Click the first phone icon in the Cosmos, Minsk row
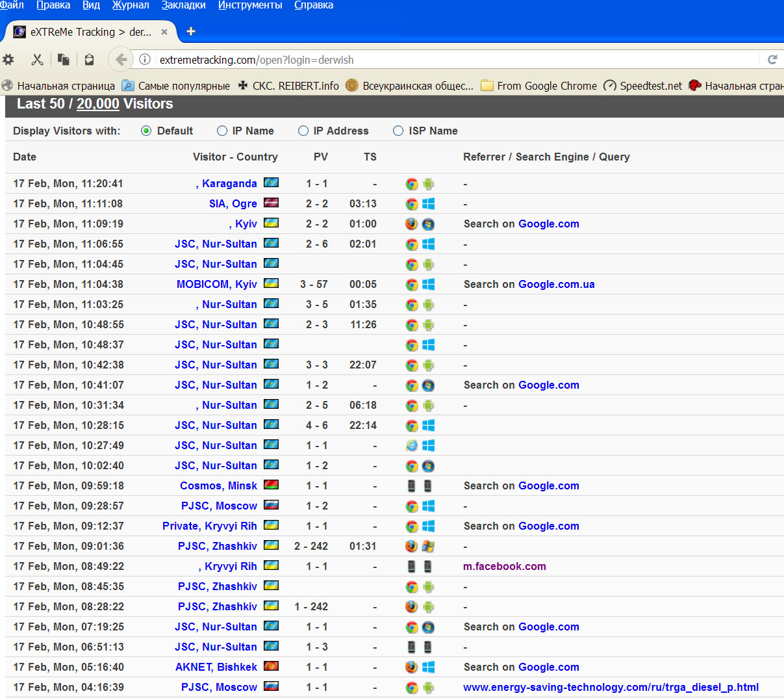 pos(412,486)
